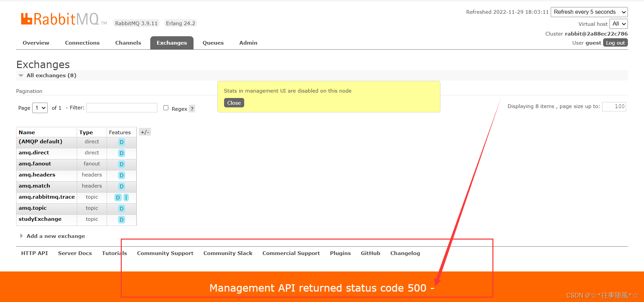Select the Exchanges tab
The width and height of the screenshot is (644, 302).
(x=172, y=43)
